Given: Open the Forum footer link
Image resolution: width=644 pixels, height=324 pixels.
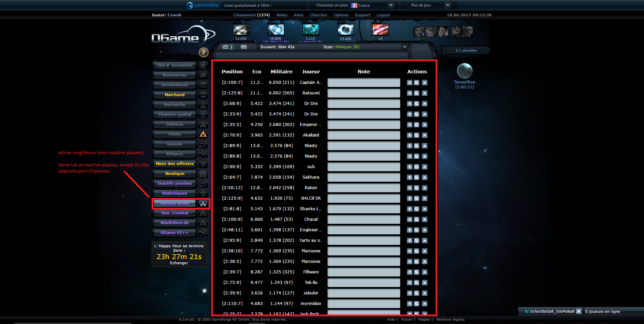Looking at the screenshot, I should (x=406, y=319).
